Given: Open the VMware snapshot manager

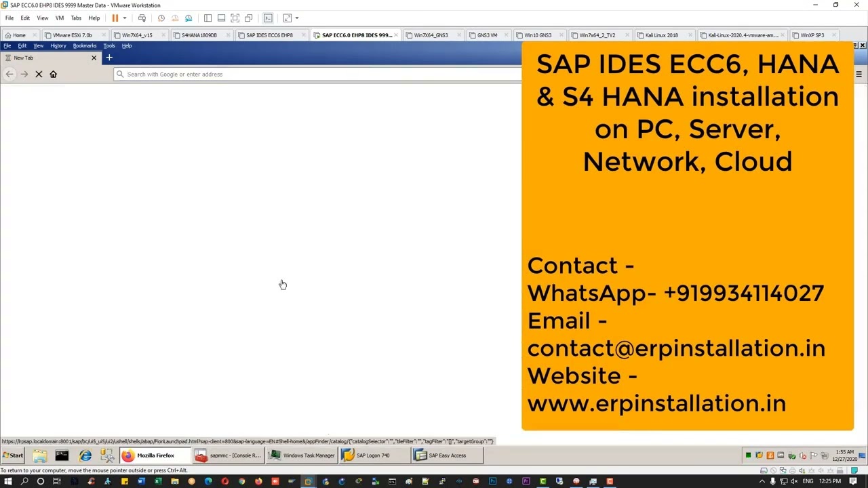Looking at the screenshot, I should tap(189, 18).
